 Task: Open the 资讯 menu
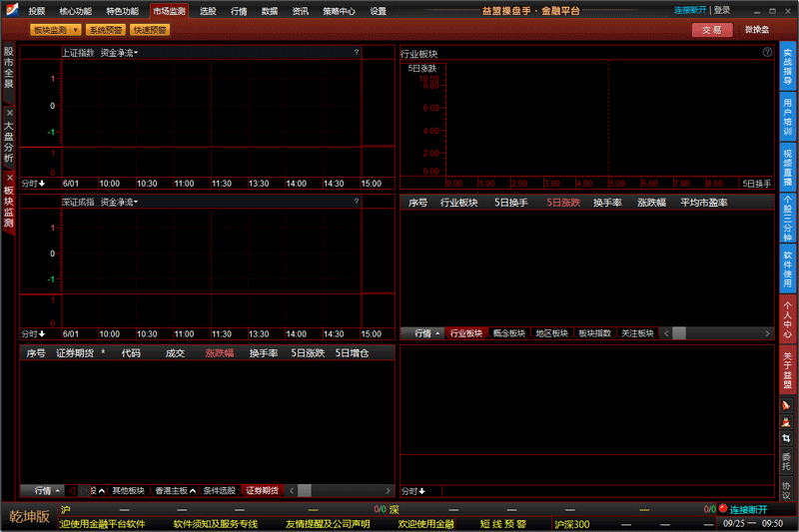tap(301, 11)
